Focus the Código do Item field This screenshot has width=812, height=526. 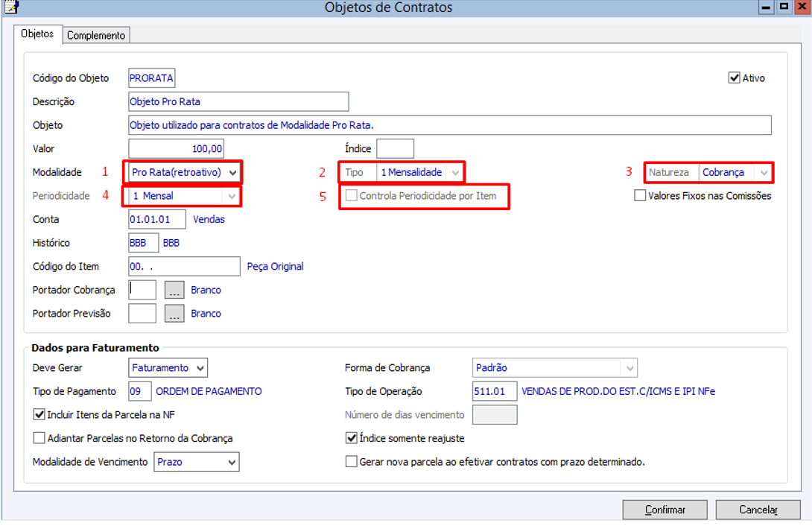pos(184,267)
